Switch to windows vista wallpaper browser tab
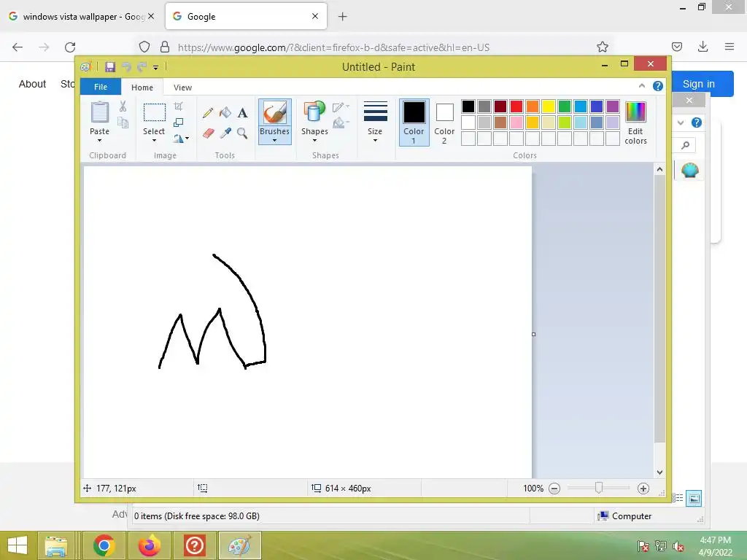 point(81,17)
